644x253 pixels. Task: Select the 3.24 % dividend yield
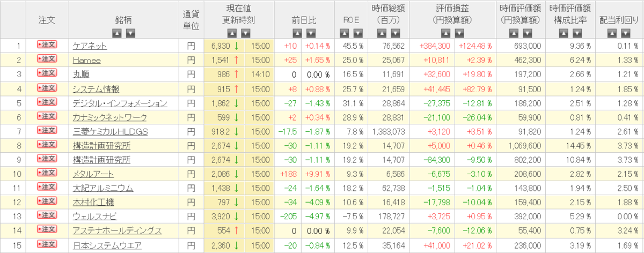[628, 231]
